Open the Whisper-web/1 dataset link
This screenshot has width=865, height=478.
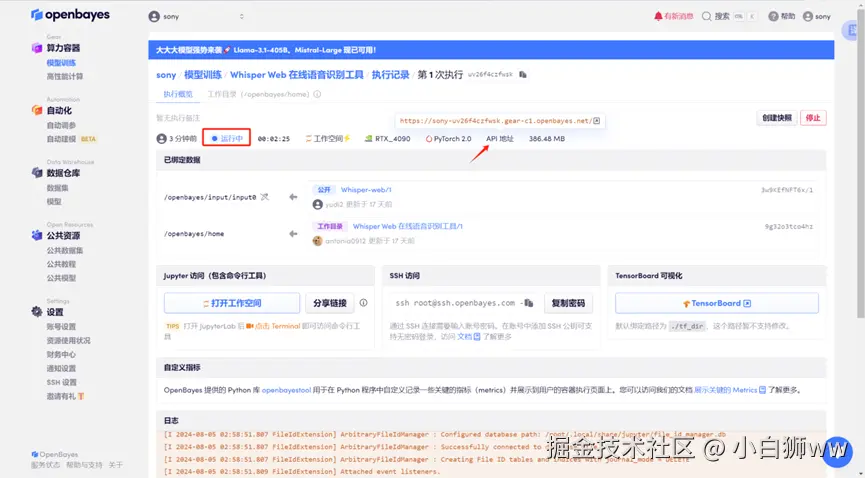366,190
